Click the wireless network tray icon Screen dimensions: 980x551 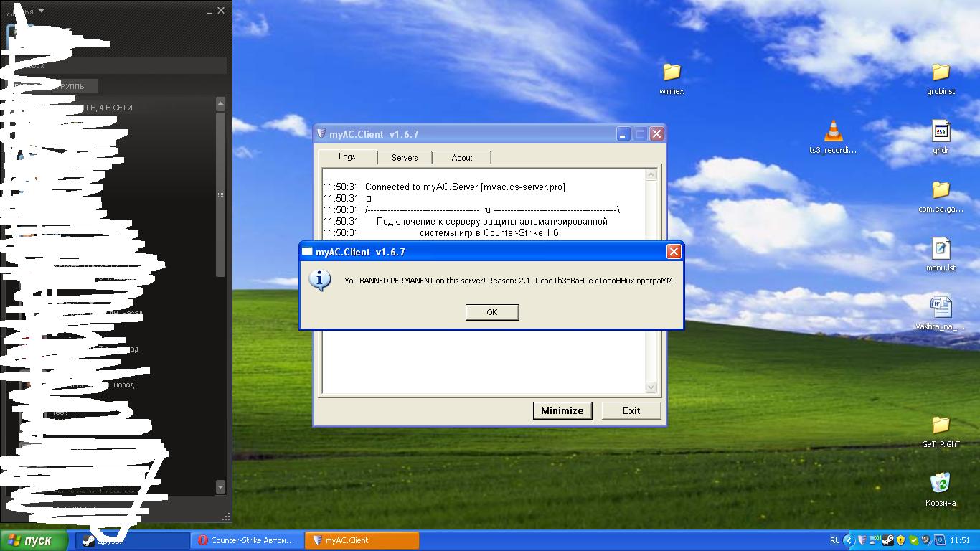(x=875, y=540)
